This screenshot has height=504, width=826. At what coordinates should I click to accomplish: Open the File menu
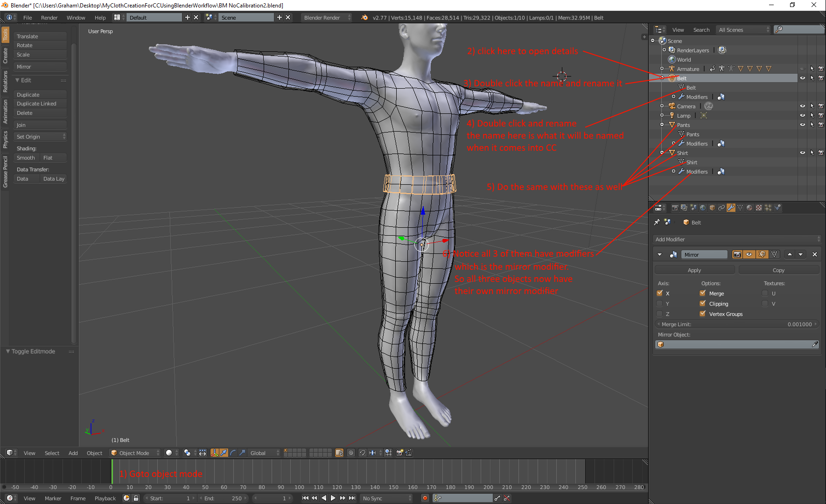[28, 17]
